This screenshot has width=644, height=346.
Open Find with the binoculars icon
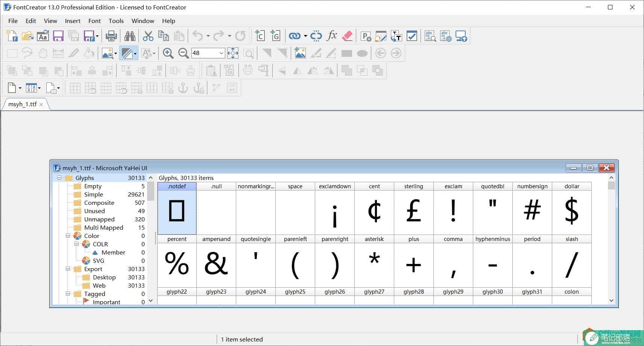click(130, 36)
